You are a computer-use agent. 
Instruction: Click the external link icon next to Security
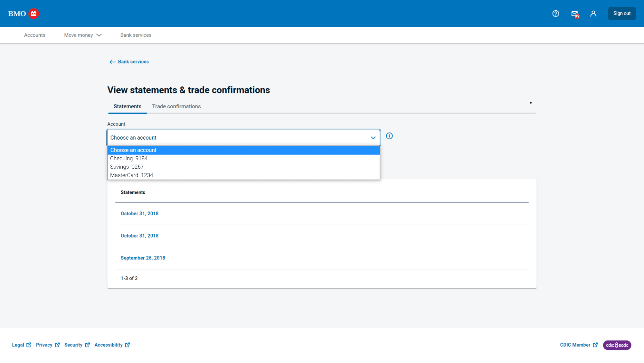(87, 345)
